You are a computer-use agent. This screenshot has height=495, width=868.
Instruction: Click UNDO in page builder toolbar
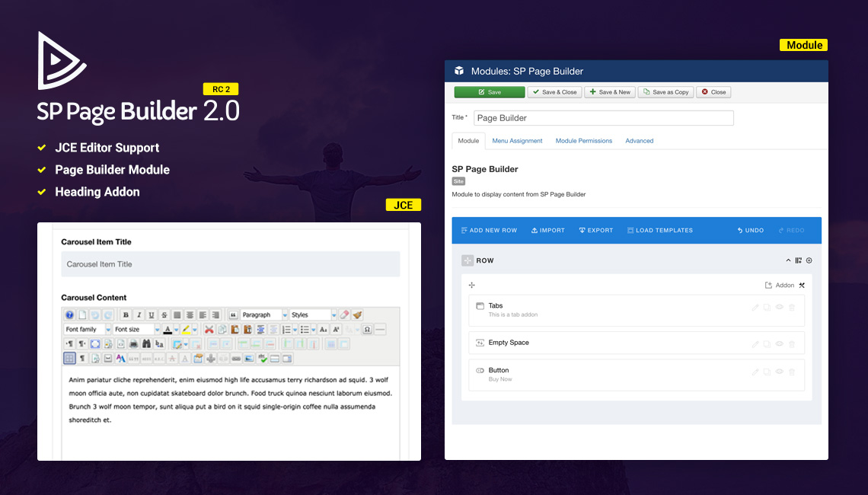point(750,230)
